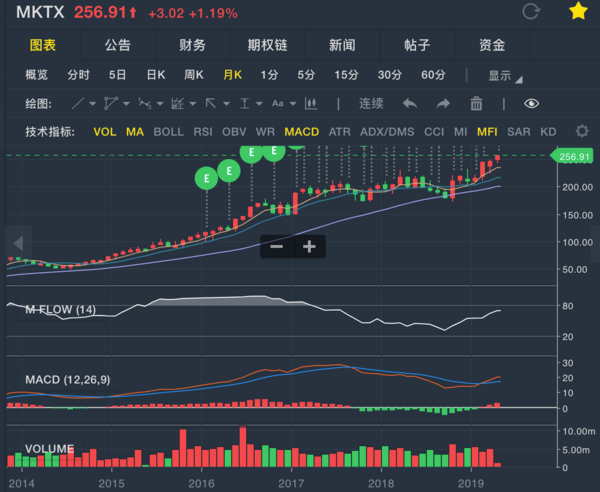Toggle the yellow favorite star

point(578,11)
